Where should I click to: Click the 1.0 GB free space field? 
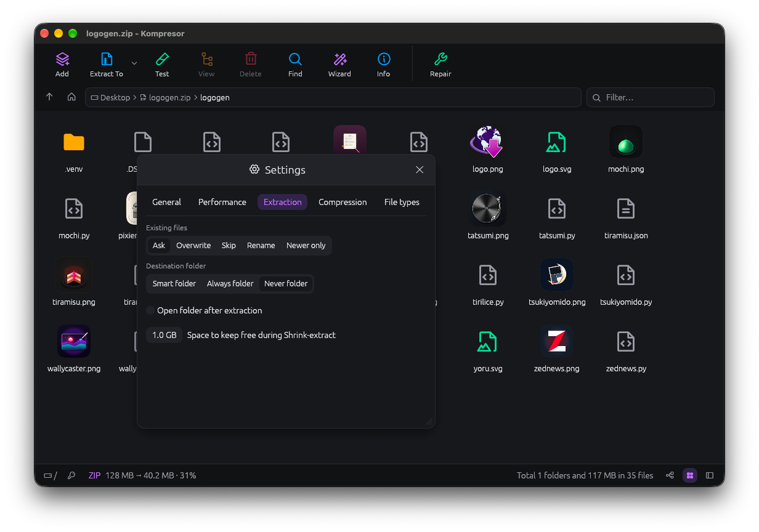point(164,335)
